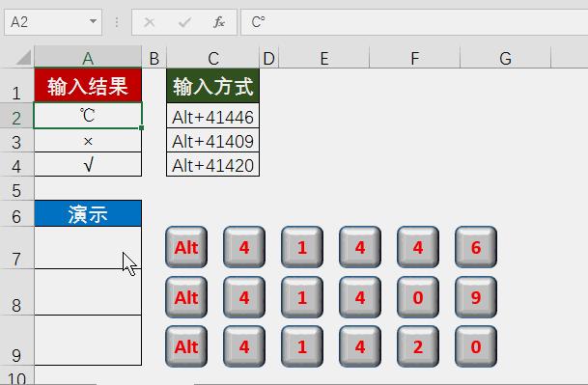This screenshot has width=588, height=385.
Task: Click the 9 key in the middle row
Action: click(476, 297)
